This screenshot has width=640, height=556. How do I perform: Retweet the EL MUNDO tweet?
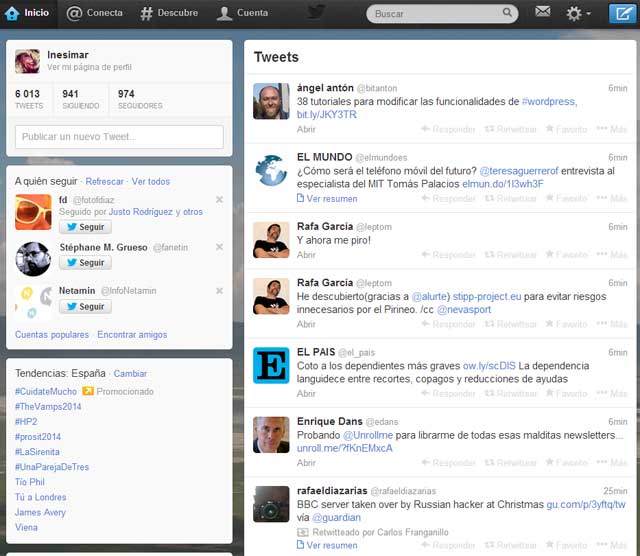(511, 198)
